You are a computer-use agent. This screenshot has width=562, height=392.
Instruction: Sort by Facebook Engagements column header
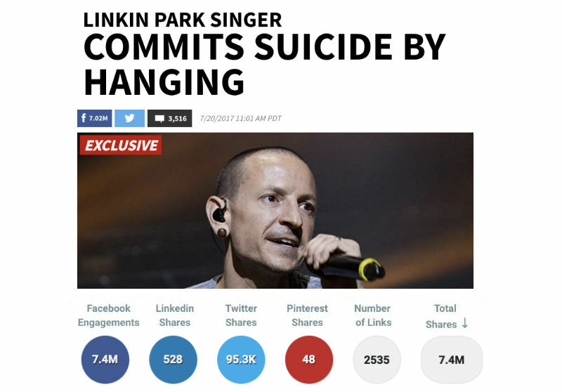click(x=109, y=315)
